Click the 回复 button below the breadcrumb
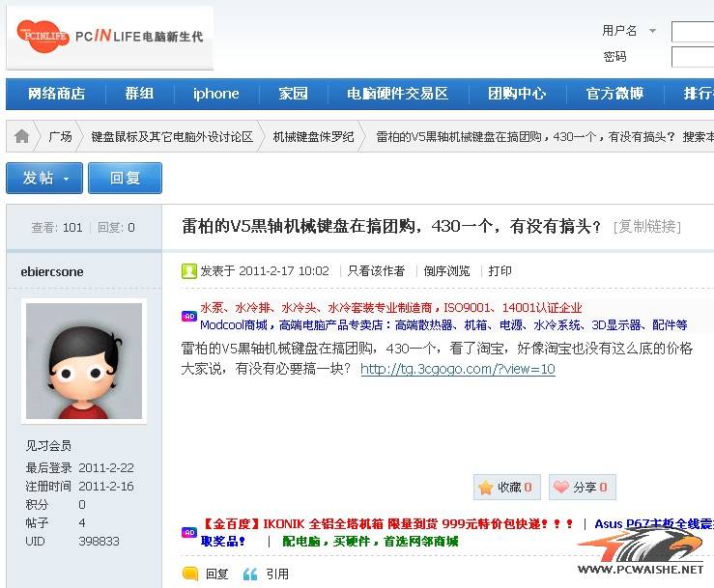This screenshot has height=588, width=714. pyautogui.click(x=125, y=178)
